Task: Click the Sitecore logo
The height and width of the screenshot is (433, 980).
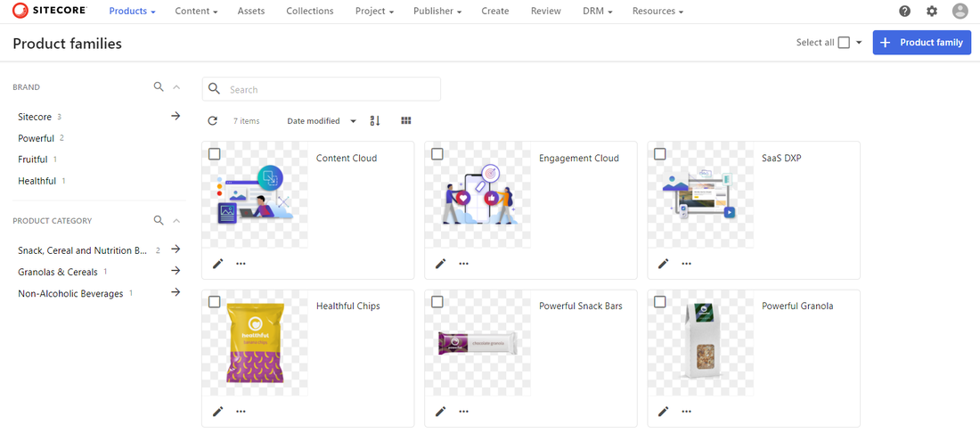Action: pos(49,11)
